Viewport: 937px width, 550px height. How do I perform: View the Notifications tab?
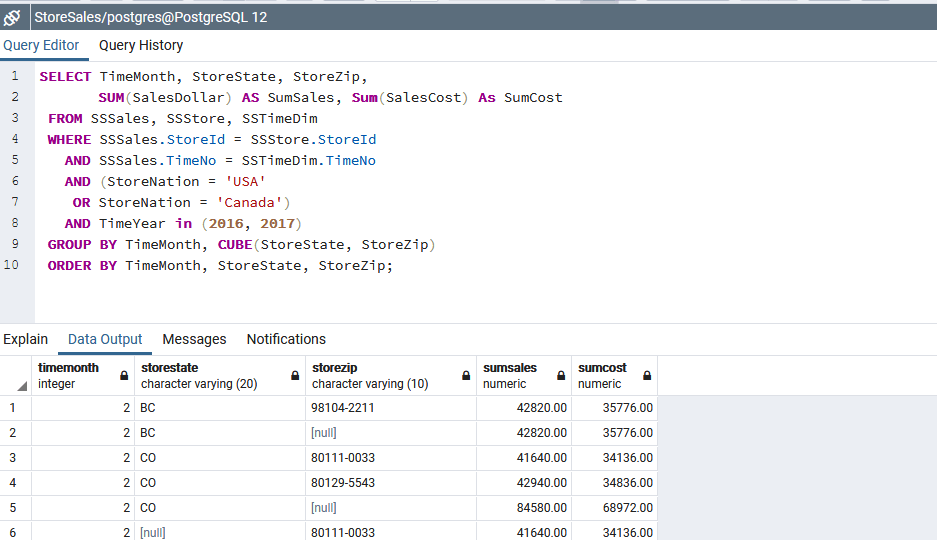(286, 339)
